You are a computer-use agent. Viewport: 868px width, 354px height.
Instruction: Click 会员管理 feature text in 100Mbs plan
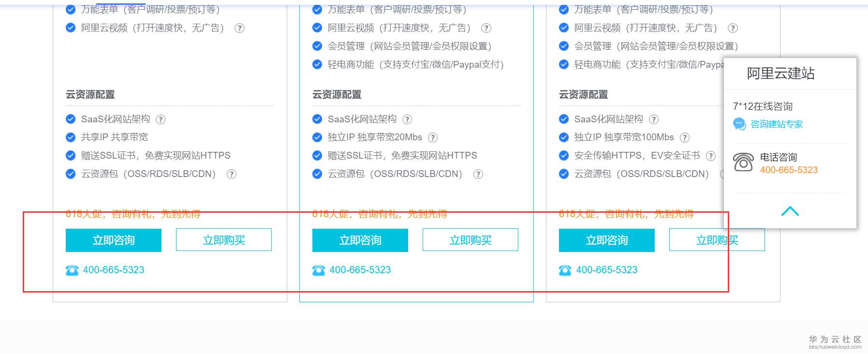[656, 46]
